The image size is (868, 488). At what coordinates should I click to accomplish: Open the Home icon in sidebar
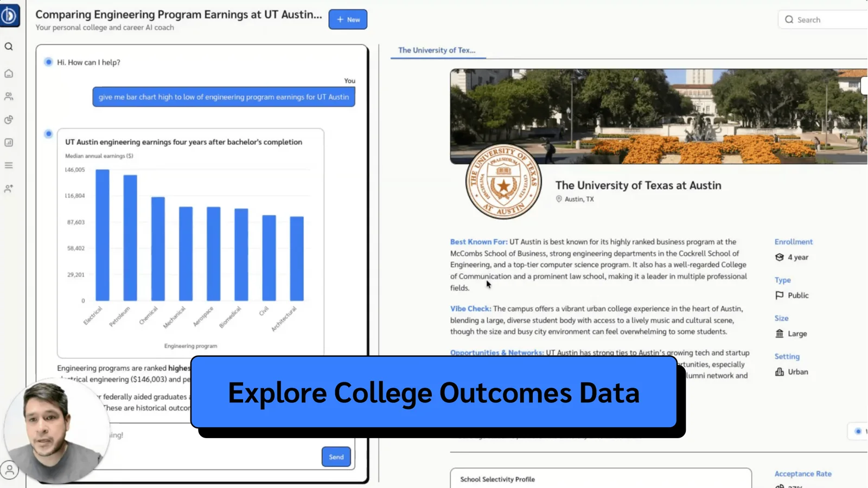pos(9,73)
